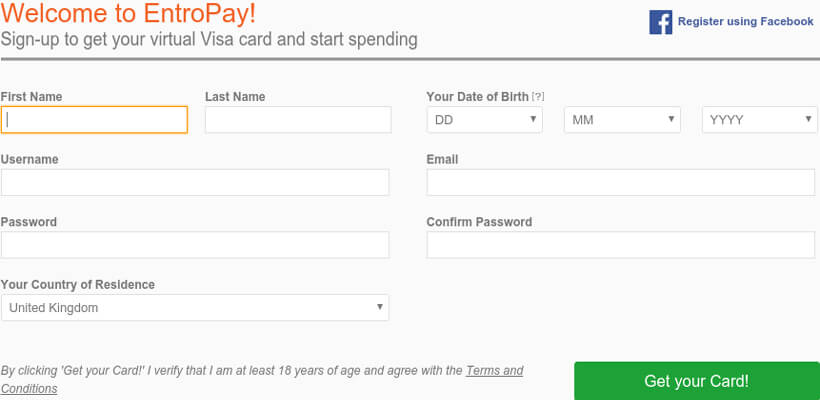The width and height of the screenshot is (820, 400).
Task: Click the Email input field
Action: [621, 182]
